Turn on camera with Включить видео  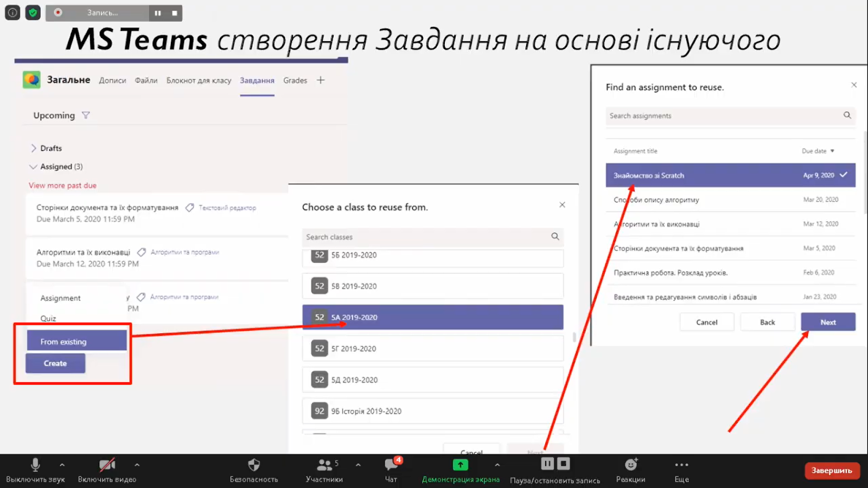pyautogui.click(x=107, y=471)
